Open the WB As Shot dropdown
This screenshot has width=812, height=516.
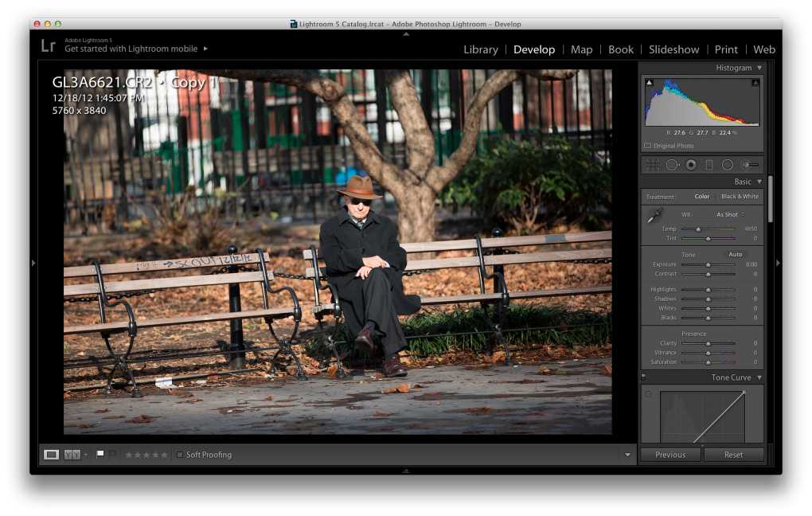730,214
